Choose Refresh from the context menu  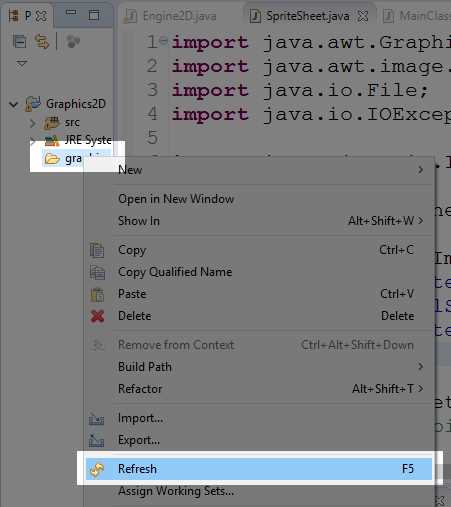259,469
